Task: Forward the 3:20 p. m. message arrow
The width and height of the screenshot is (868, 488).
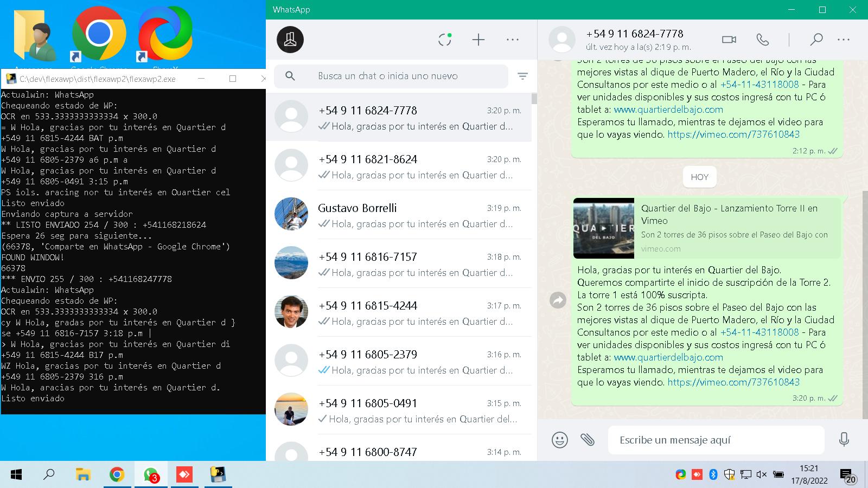Action: (x=558, y=300)
